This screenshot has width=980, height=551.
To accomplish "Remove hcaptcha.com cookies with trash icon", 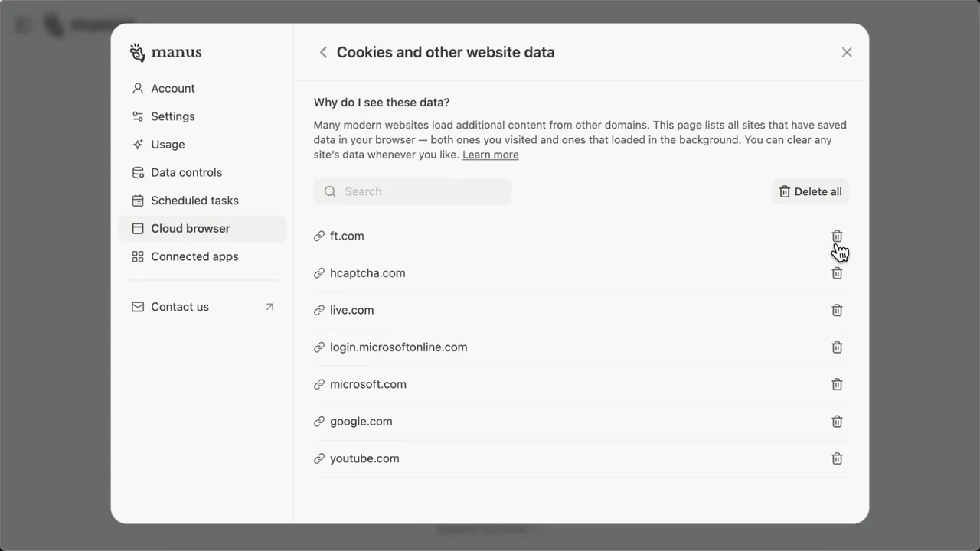I will [837, 273].
